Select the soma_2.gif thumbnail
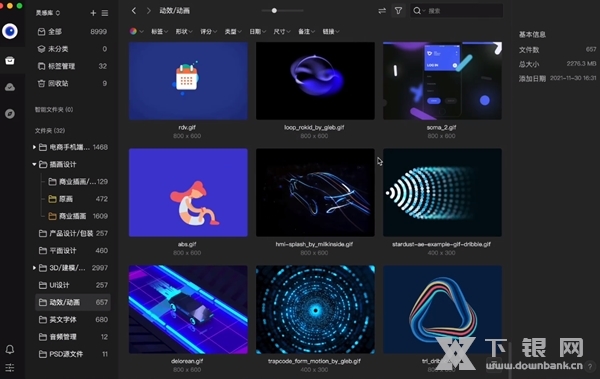The height and width of the screenshot is (379, 600). point(442,81)
